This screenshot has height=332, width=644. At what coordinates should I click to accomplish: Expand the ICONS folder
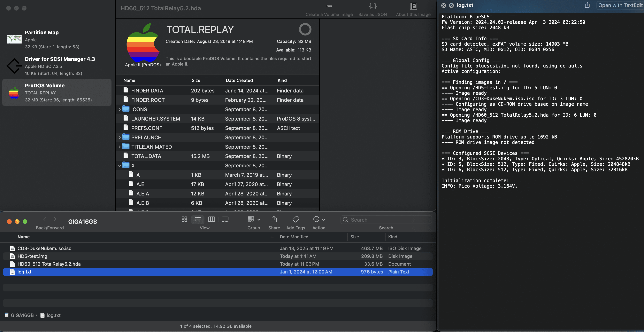coord(119,109)
